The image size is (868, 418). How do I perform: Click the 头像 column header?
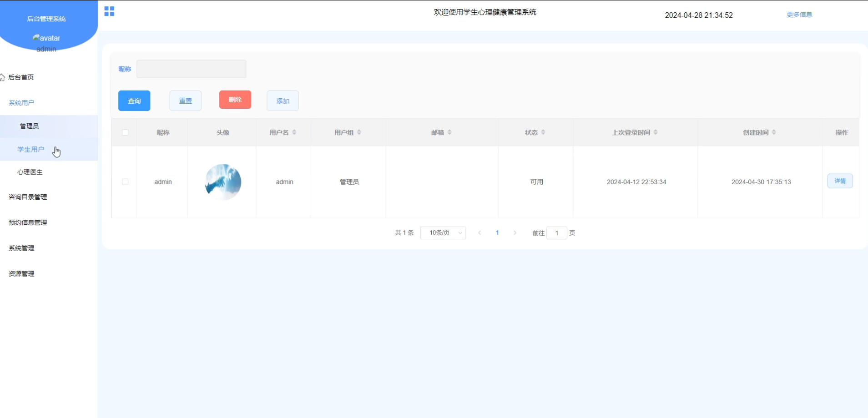(x=223, y=133)
